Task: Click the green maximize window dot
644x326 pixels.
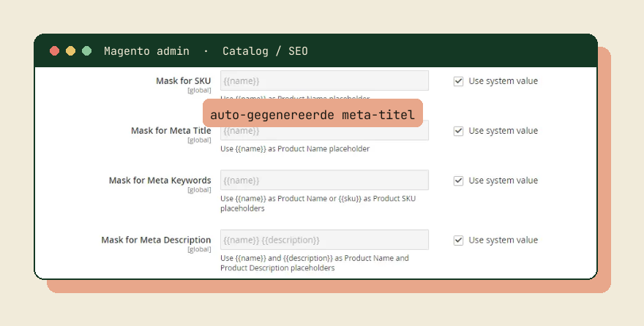Action: 86,51
